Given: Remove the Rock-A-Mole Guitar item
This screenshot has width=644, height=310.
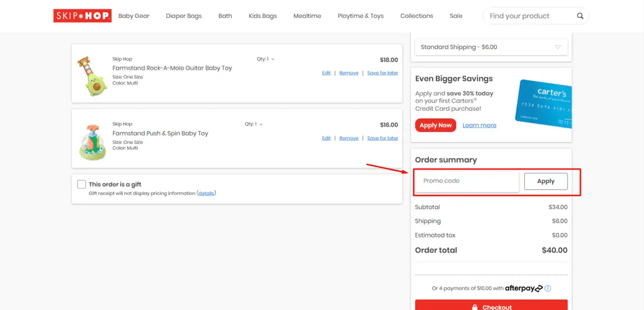Looking at the screenshot, I should pos(349,73).
